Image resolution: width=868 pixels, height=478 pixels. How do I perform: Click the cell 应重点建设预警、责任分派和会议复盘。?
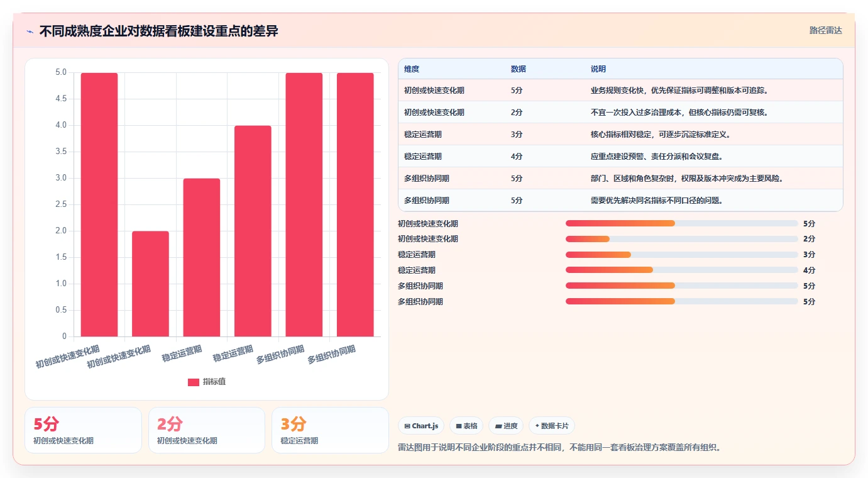coord(657,157)
